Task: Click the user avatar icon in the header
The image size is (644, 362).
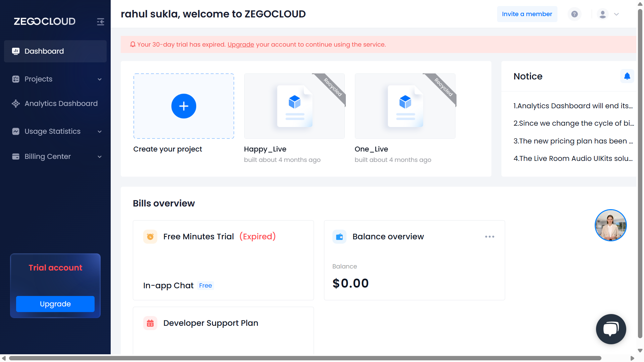Action: tap(603, 14)
